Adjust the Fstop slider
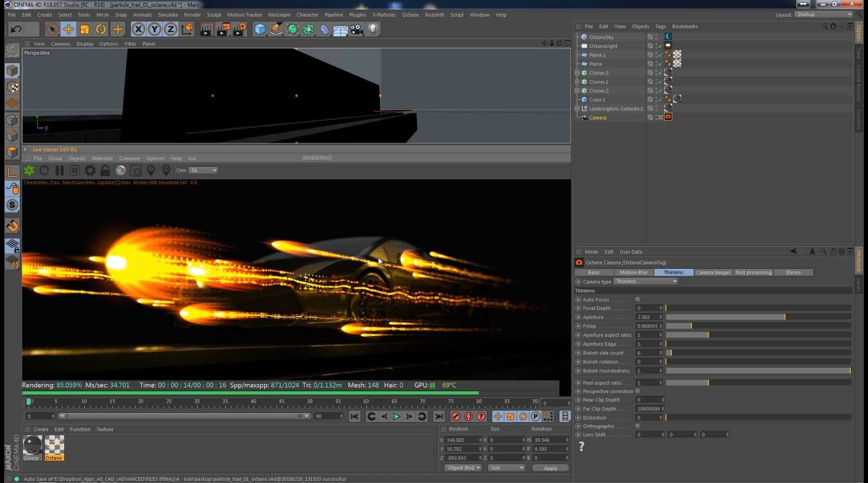This screenshot has width=868, height=483. coord(759,326)
